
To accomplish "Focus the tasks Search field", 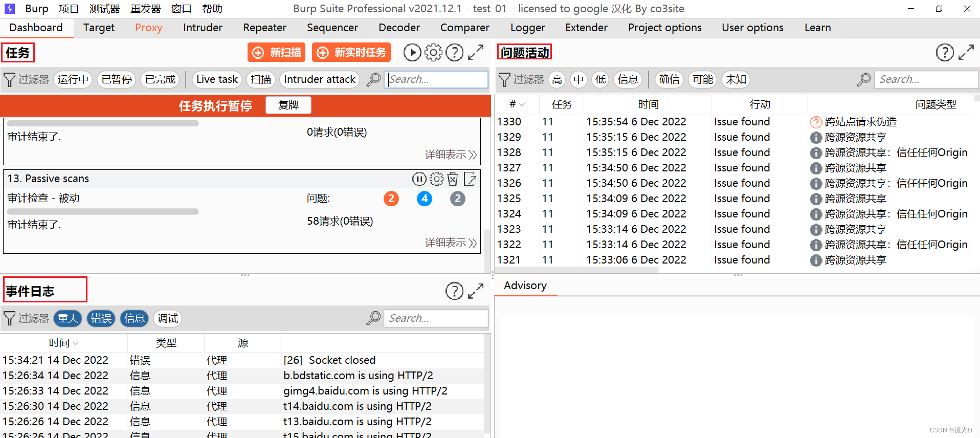I will (x=436, y=79).
